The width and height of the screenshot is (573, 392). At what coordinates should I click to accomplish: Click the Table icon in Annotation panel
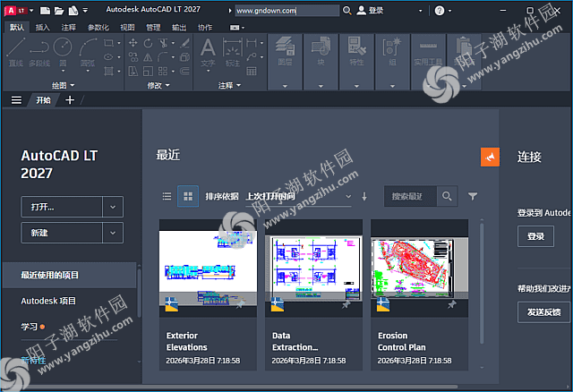point(252,71)
